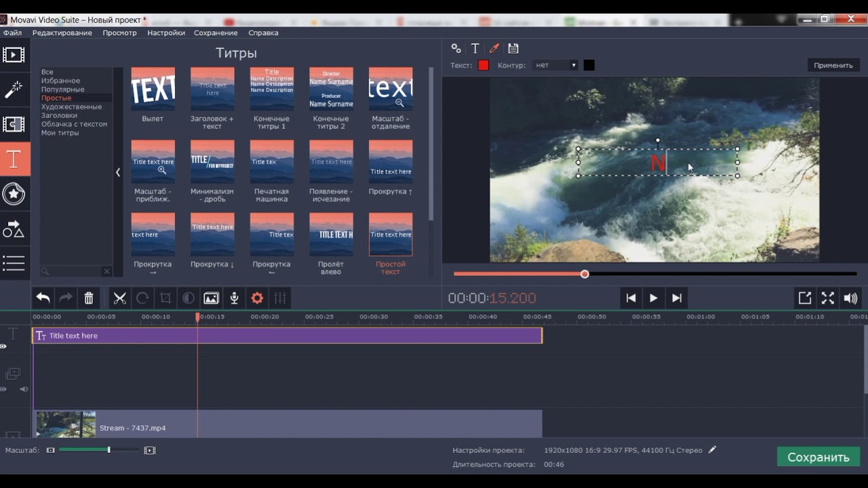Image resolution: width=868 pixels, height=488 pixels.
Task: Select the Облачка с текстом category
Action: [x=74, y=124]
